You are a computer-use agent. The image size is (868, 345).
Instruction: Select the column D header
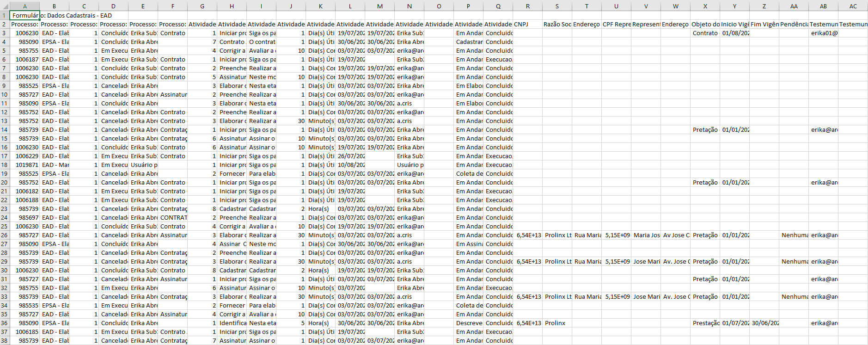coord(113,6)
